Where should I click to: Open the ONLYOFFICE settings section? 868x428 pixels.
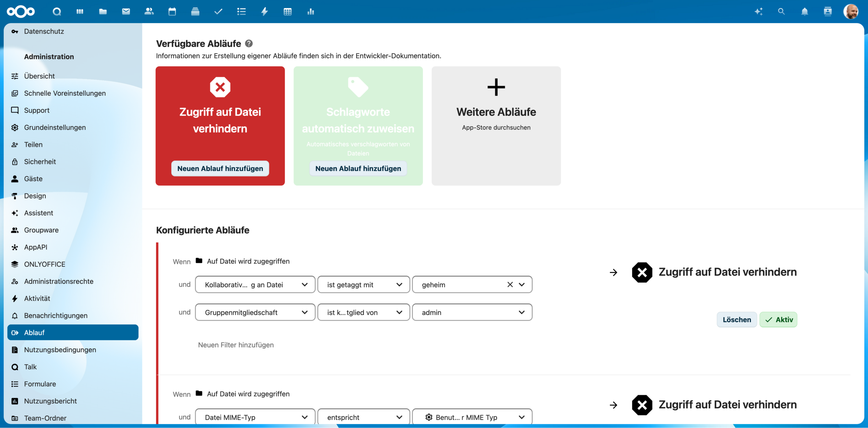[x=44, y=264]
